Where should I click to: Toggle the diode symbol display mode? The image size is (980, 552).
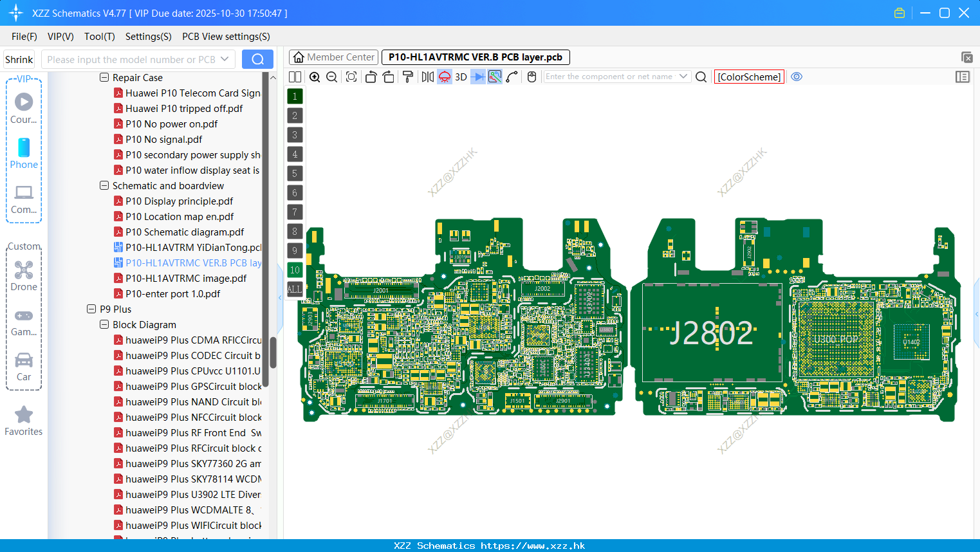(478, 77)
